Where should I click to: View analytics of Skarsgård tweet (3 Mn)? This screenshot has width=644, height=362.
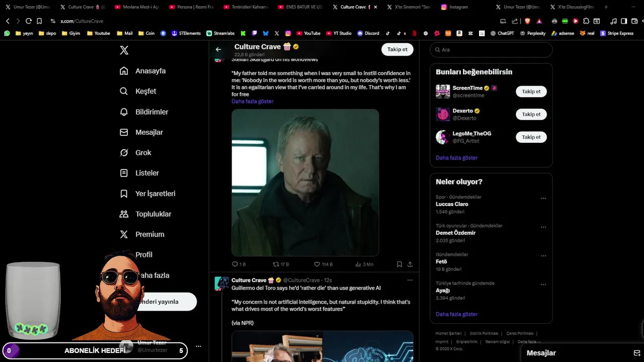364,264
